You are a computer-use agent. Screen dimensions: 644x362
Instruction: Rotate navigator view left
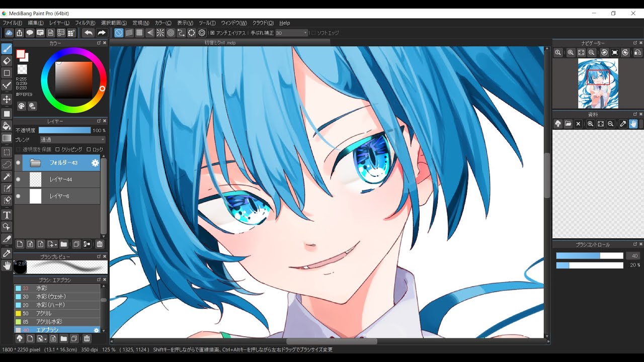604,52
